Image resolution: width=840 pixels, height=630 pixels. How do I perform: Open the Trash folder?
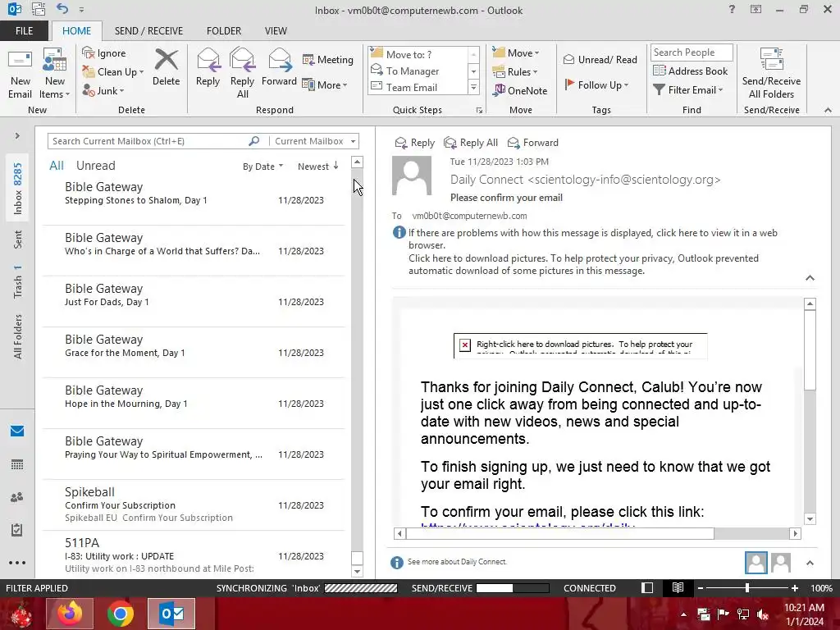coord(18,282)
